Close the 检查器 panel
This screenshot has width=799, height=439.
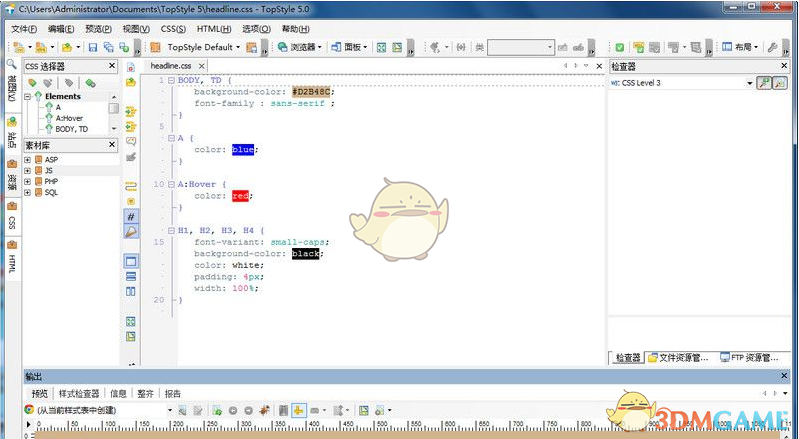pos(784,66)
